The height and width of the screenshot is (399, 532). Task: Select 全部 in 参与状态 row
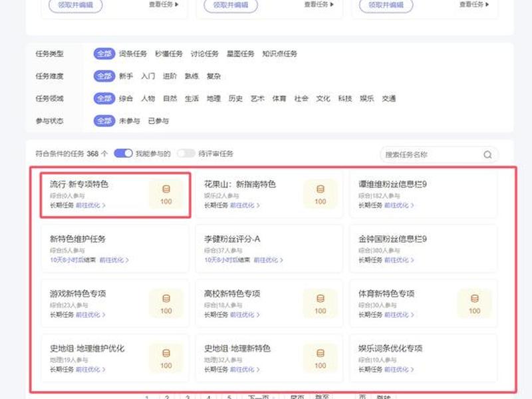[104, 121]
